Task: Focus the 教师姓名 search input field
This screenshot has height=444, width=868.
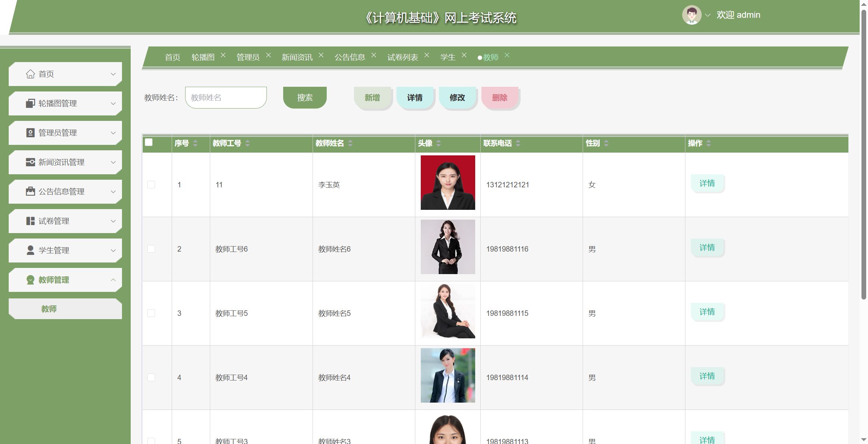Action: coord(226,97)
